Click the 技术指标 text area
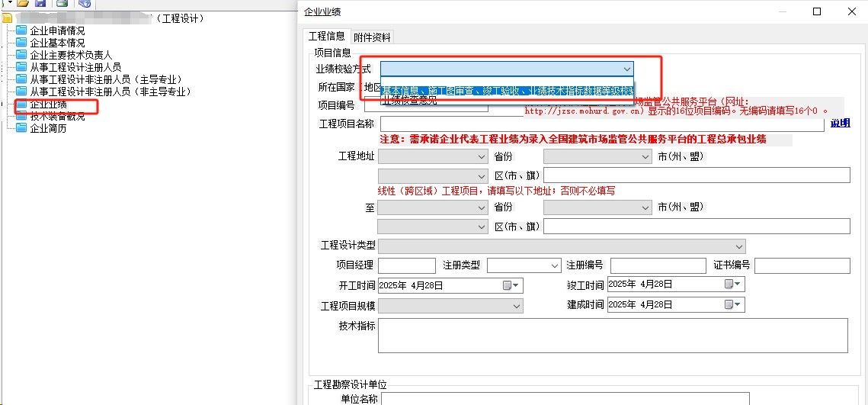 612,336
